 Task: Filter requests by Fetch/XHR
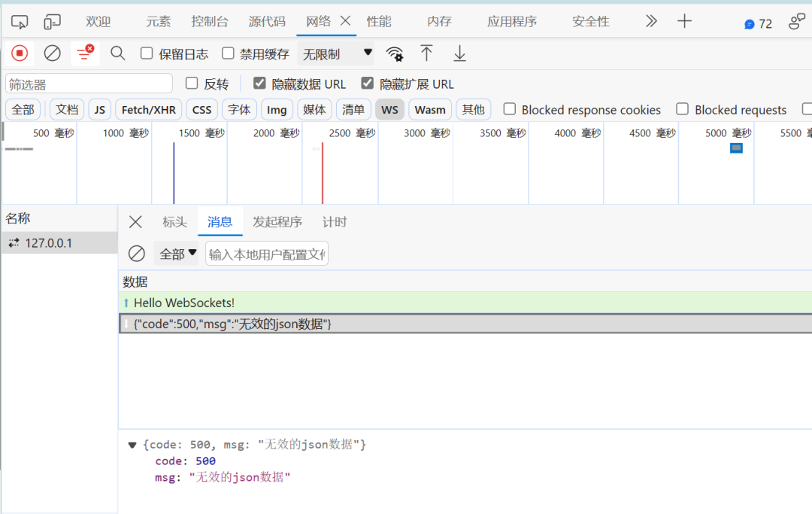coord(148,109)
